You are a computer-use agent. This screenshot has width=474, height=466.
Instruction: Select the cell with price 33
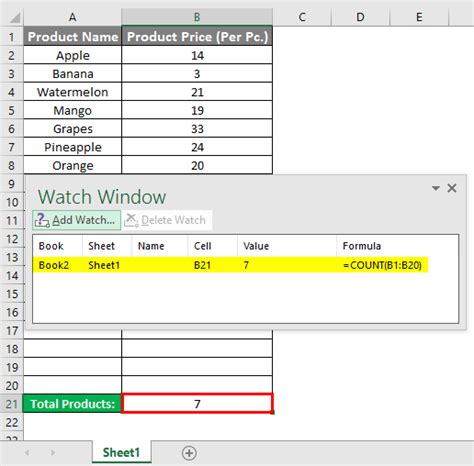tap(197, 129)
